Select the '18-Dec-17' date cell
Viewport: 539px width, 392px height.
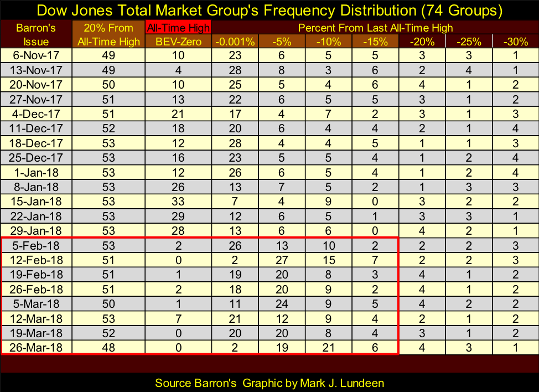click(36, 143)
